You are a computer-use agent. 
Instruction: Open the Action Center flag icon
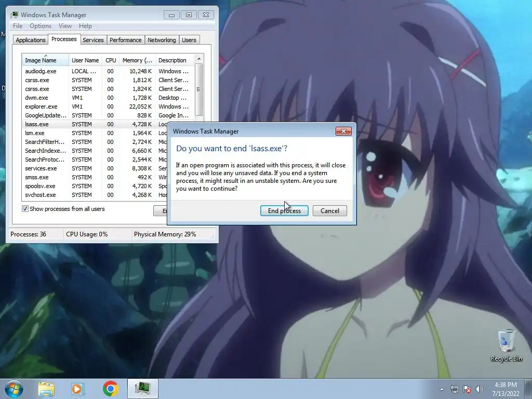click(x=467, y=389)
